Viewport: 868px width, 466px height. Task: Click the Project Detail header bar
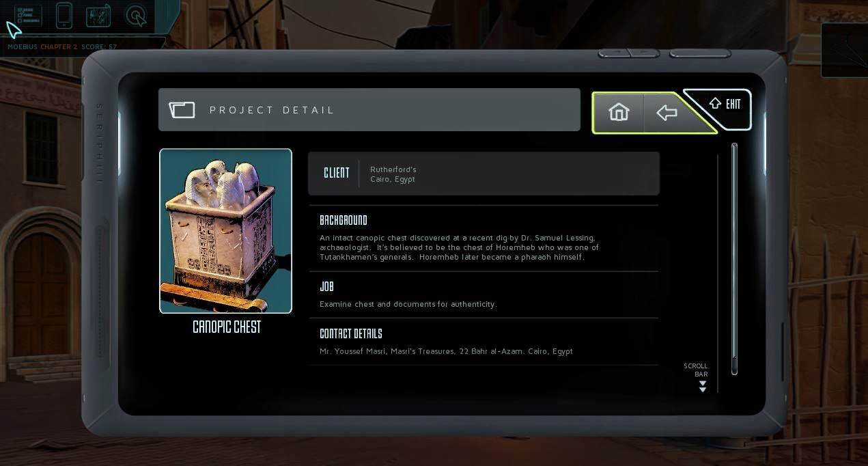369,109
